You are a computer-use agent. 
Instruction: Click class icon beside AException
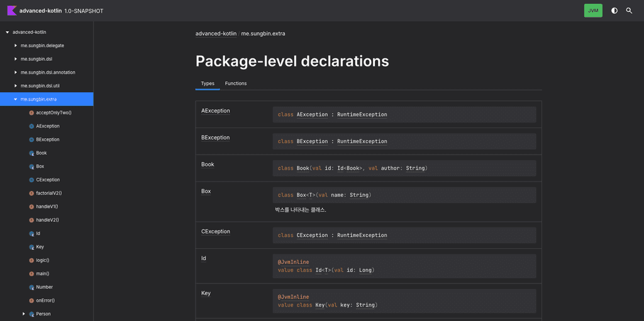pyautogui.click(x=31, y=126)
